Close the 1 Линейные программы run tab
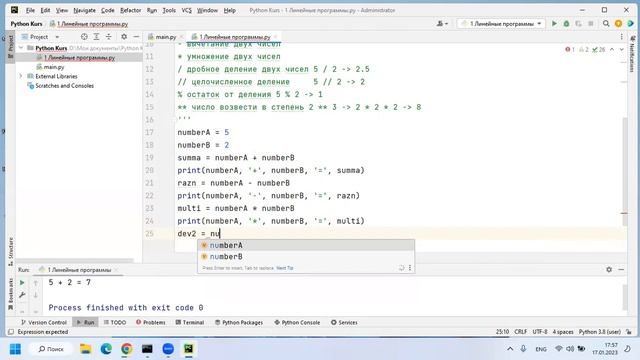The image size is (640, 360). 116,270
